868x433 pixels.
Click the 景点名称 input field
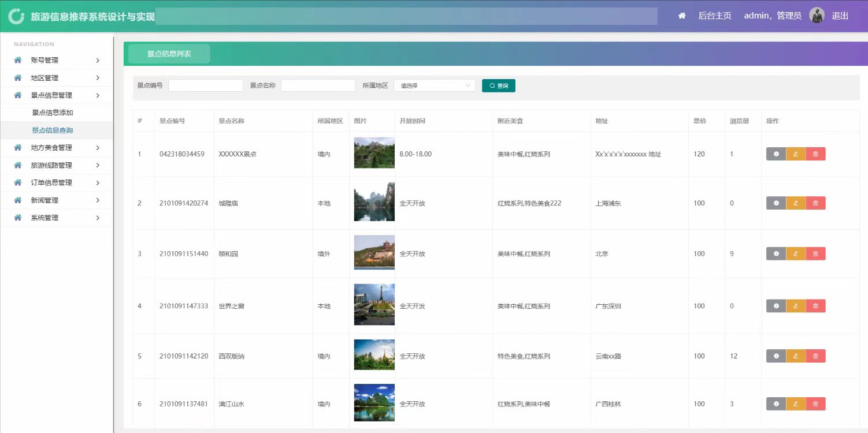(318, 85)
